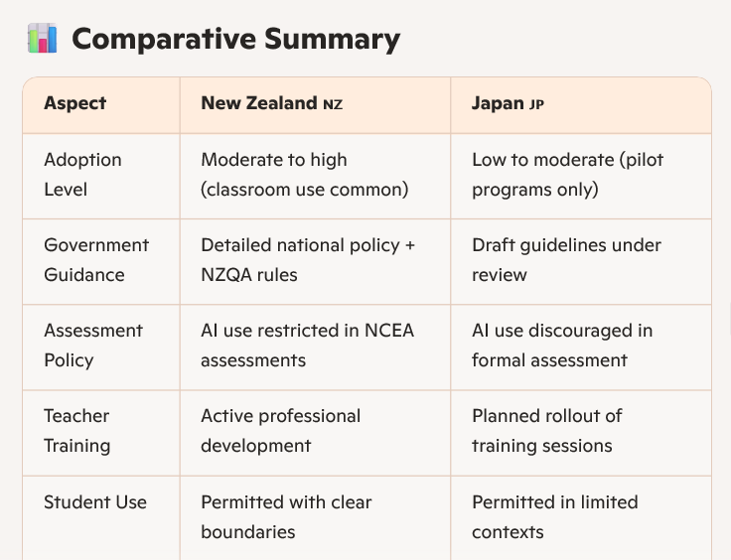
Task: Click the Adoption Level row label
Action: click(x=83, y=175)
